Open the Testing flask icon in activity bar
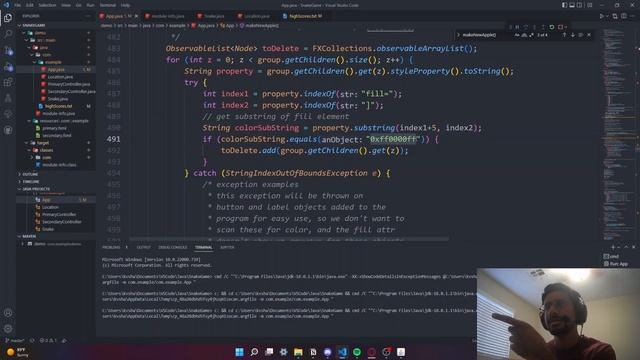Screen dimensions: 640x360 pos(8,98)
